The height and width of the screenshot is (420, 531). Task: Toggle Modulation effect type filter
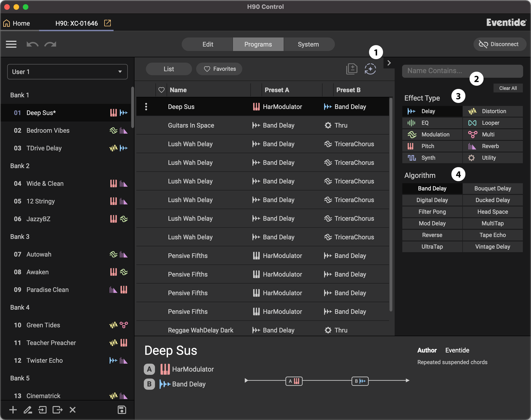coord(432,135)
